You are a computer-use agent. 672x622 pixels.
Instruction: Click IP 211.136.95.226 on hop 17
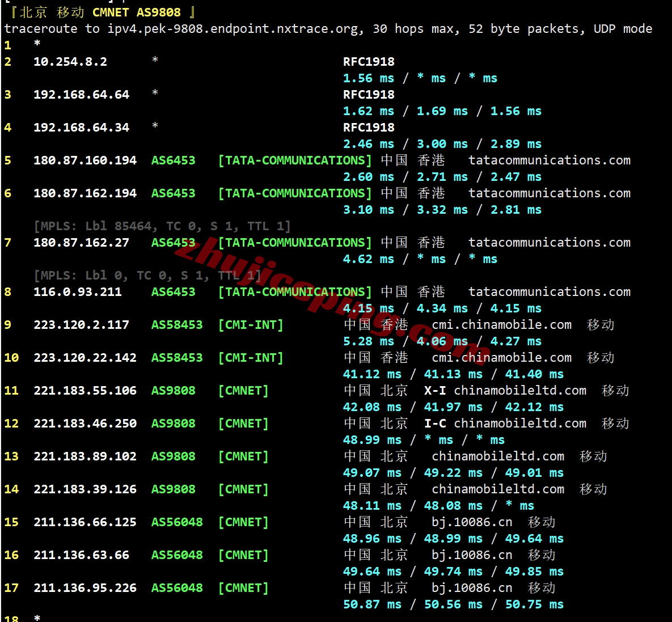pyautogui.click(x=85, y=588)
